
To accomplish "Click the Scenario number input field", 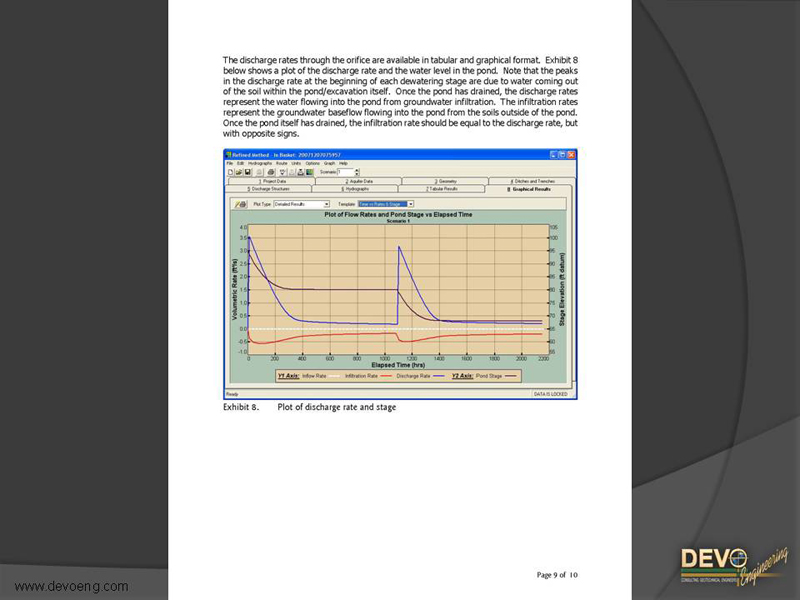I will pos(346,171).
